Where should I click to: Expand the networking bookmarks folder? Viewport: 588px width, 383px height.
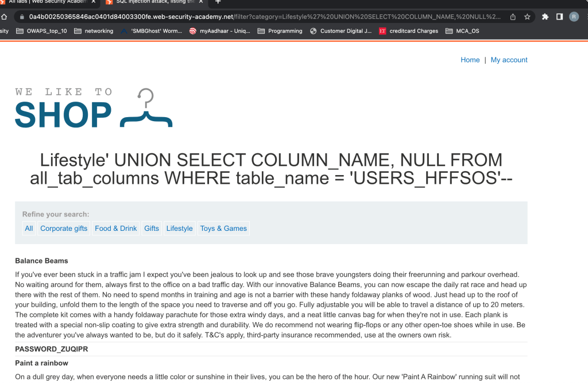pyautogui.click(x=94, y=31)
